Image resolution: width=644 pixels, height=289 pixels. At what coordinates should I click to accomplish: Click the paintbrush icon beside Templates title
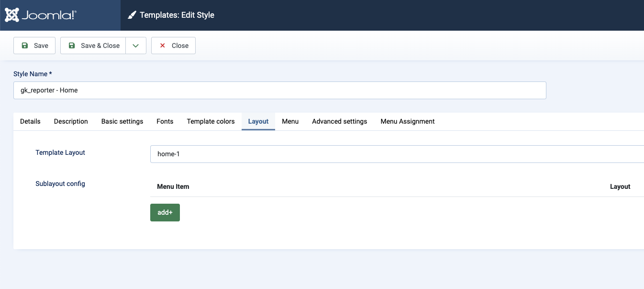(x=132, y=15)
